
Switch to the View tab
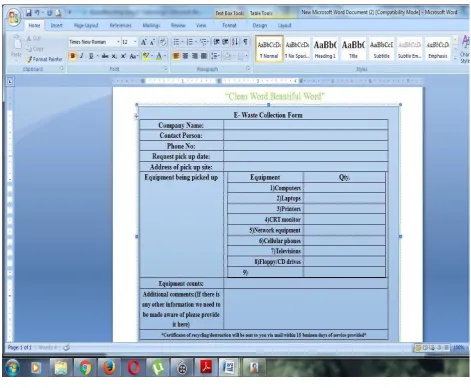tap(201, 25)
